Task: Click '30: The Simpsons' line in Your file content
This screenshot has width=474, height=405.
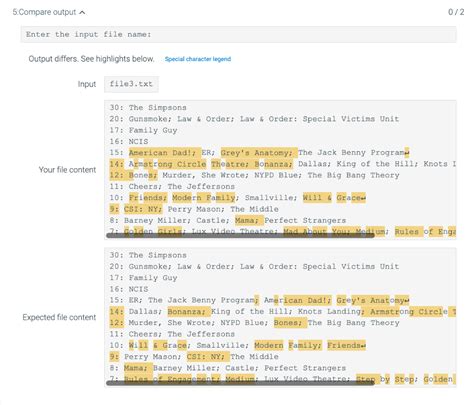Action: [148, 108]
